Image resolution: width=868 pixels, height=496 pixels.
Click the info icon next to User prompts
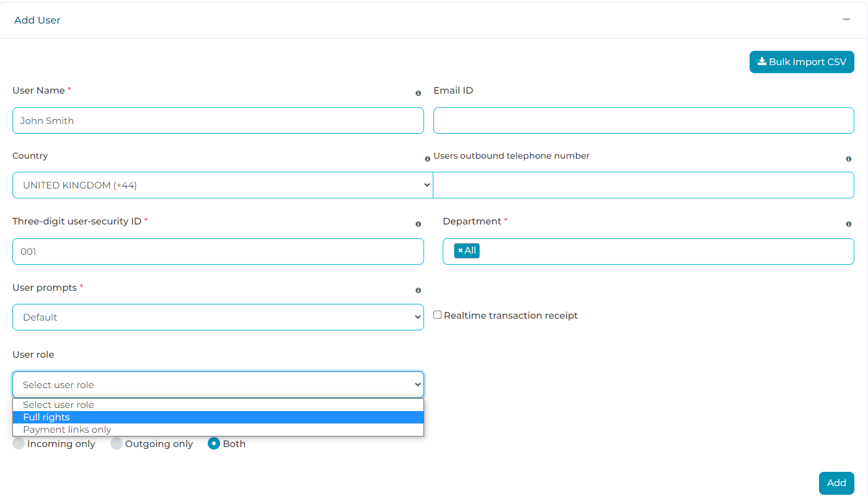click(418, 290)
